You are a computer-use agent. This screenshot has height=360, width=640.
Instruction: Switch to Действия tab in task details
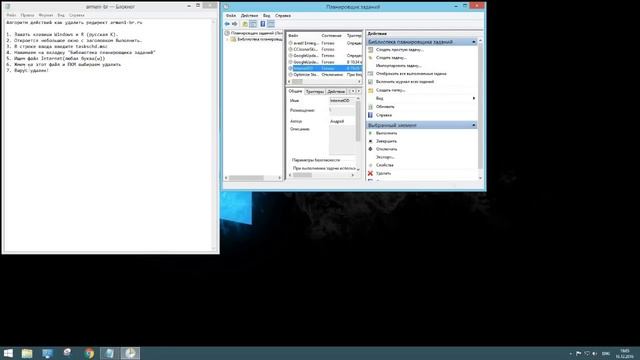coord(336,91)
